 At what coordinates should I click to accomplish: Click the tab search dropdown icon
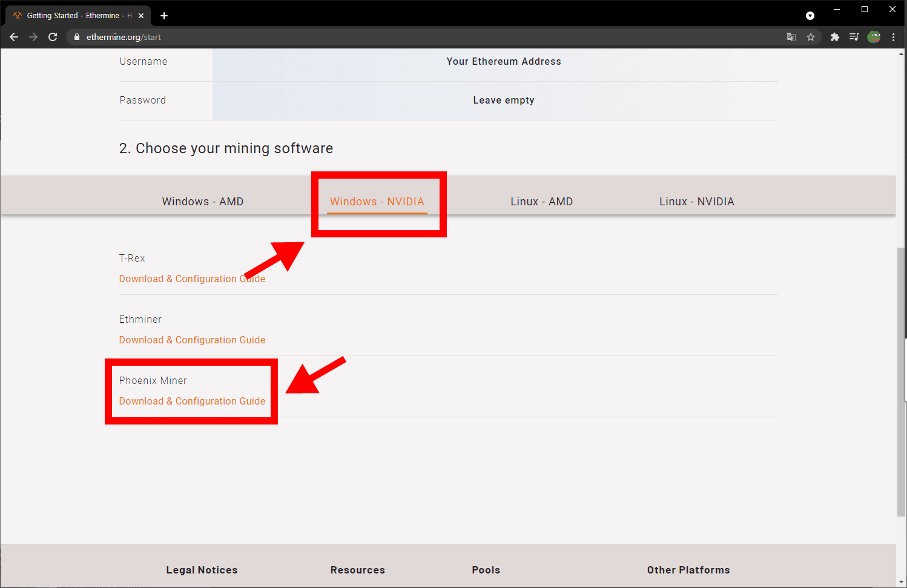click(x=810, y=16)
